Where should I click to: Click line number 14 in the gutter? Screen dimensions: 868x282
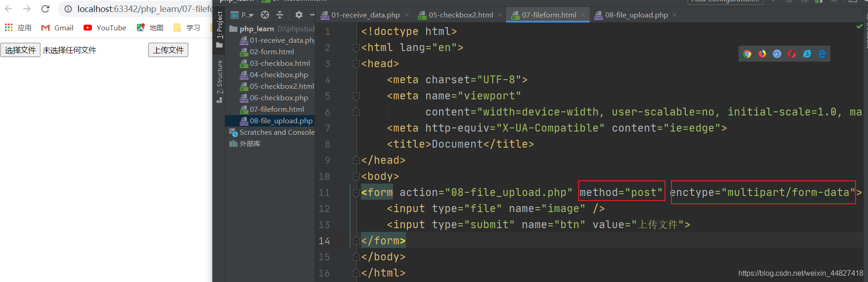point(324,241)
